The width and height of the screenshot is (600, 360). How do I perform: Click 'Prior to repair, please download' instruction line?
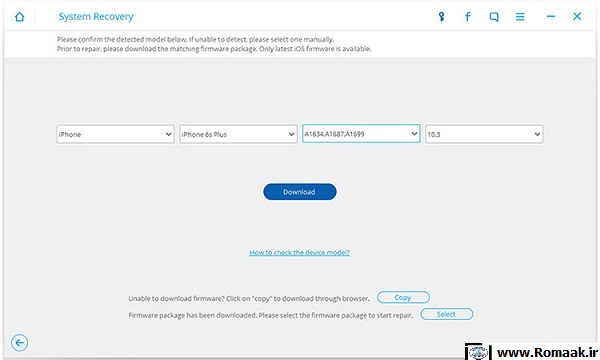[x=214, y=49]
